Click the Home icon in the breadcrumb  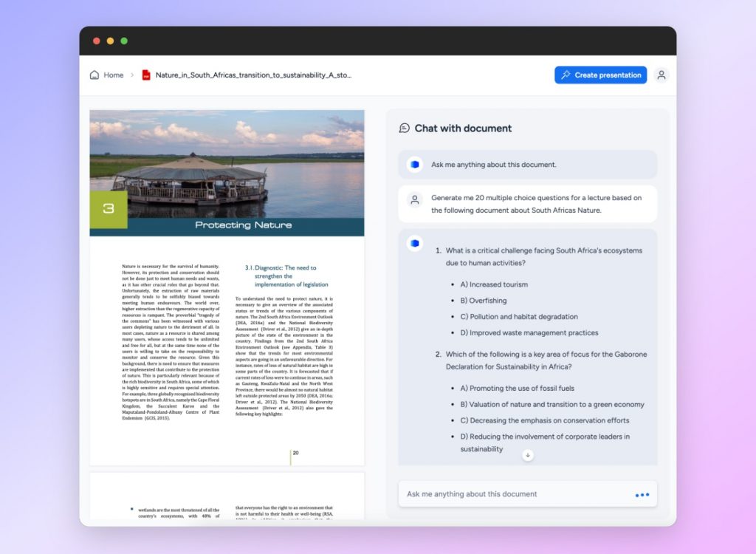94,75
